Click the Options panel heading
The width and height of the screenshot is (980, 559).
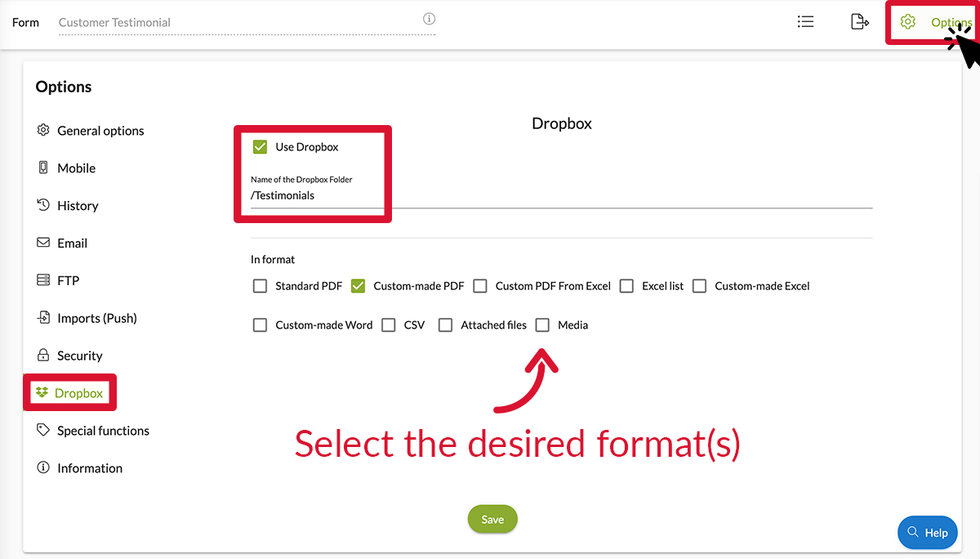point(64,87)
